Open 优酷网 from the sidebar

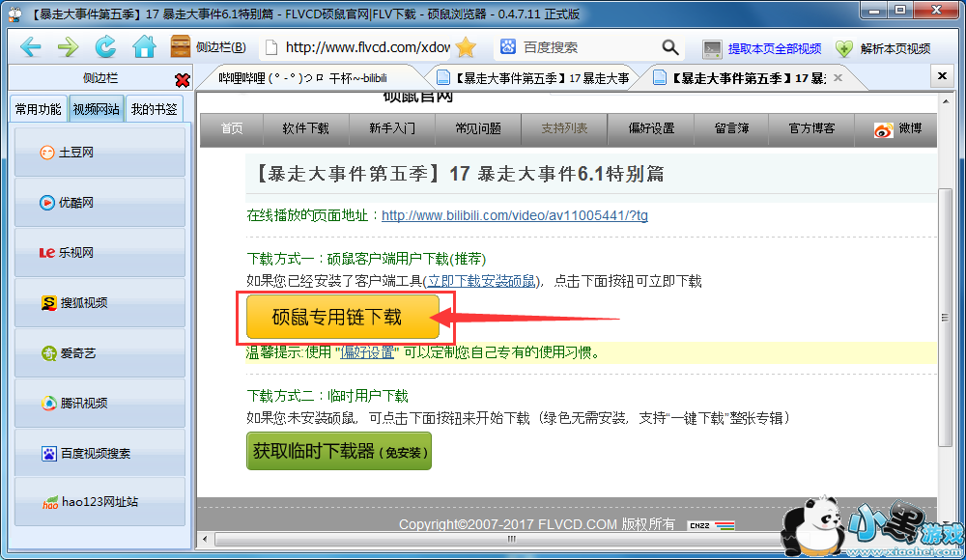pyautogui.click(x=99, y=202)
